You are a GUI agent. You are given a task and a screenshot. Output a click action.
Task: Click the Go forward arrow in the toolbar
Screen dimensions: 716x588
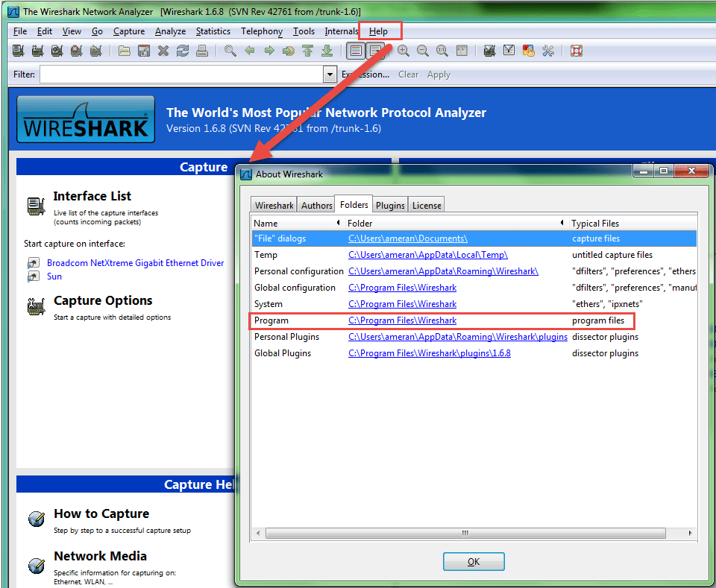click(x=269, y=51)
